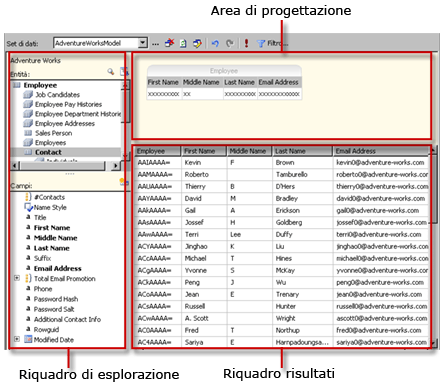The image size is (445, 386).
Task: Click the Sales Person table icon
Action: (x=28, y=133)
